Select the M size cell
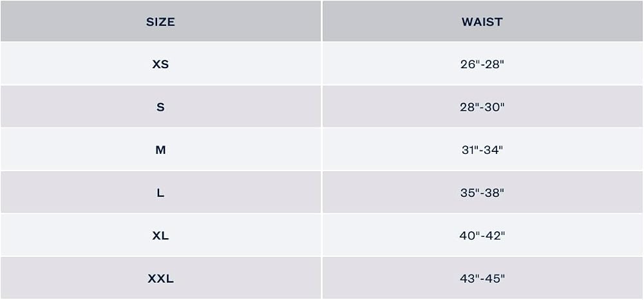This screenshot has width=644, height=300. coord(160,150)
